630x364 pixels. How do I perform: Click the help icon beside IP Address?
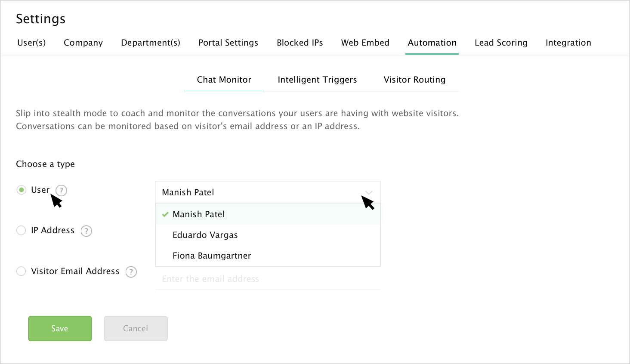pos(86,231)
